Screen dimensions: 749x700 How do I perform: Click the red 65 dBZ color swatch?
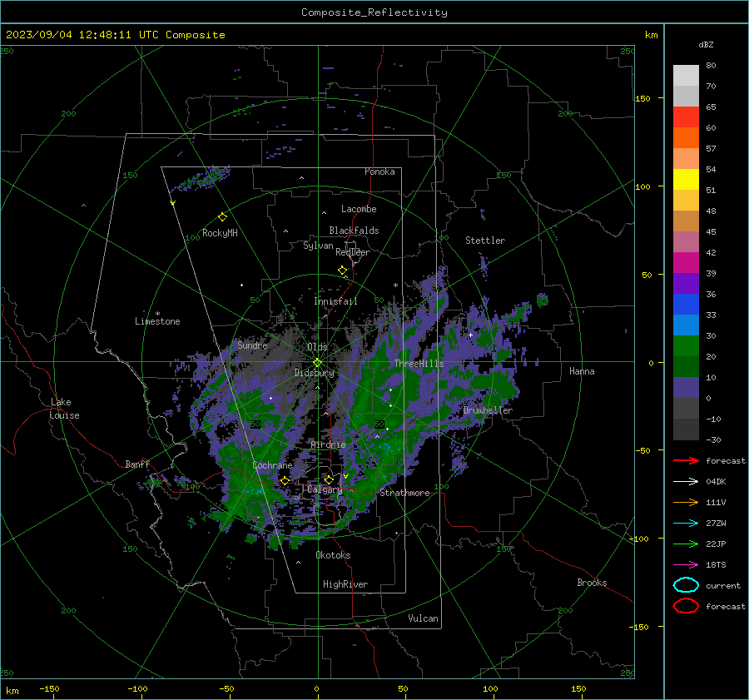pos(686,117)
